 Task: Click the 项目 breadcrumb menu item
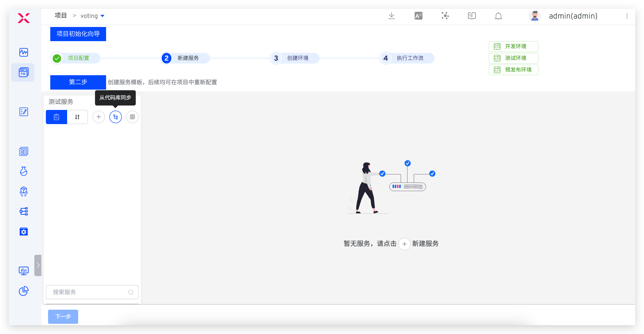pos(60,15)
